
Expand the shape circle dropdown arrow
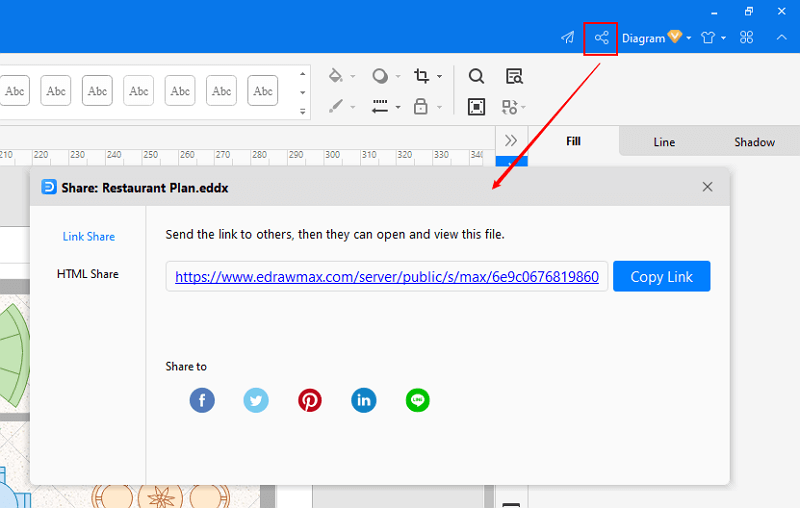click(x=398, y=77)
